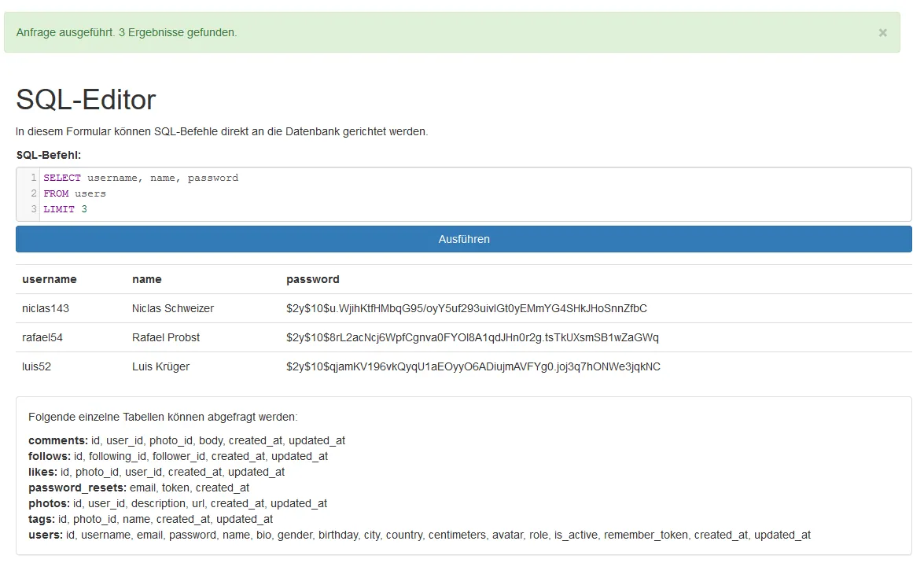Viewport: 924px width, 563px height.
Task: Select the luis52 username cell
Action: click(36, 366)
